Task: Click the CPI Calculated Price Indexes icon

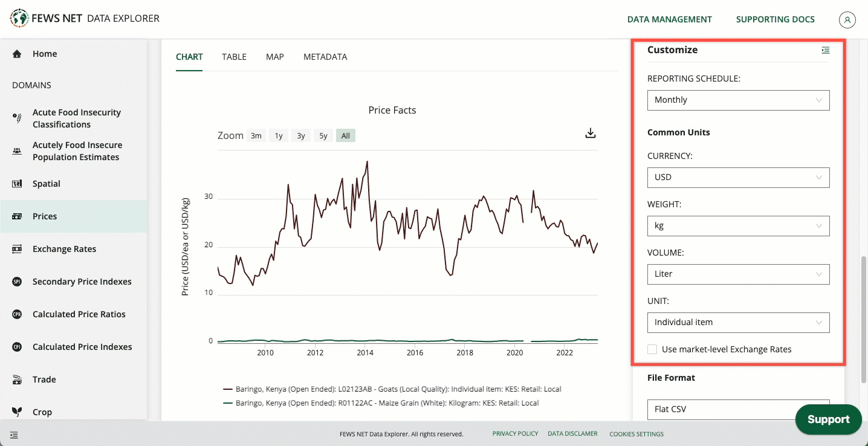Action: pyautogui.click(x=16, y=347)
